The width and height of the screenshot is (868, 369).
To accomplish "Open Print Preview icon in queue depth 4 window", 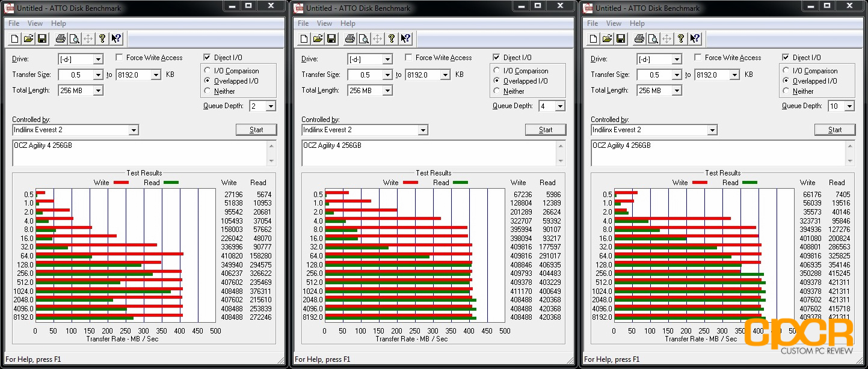I will tap(363, 39).
